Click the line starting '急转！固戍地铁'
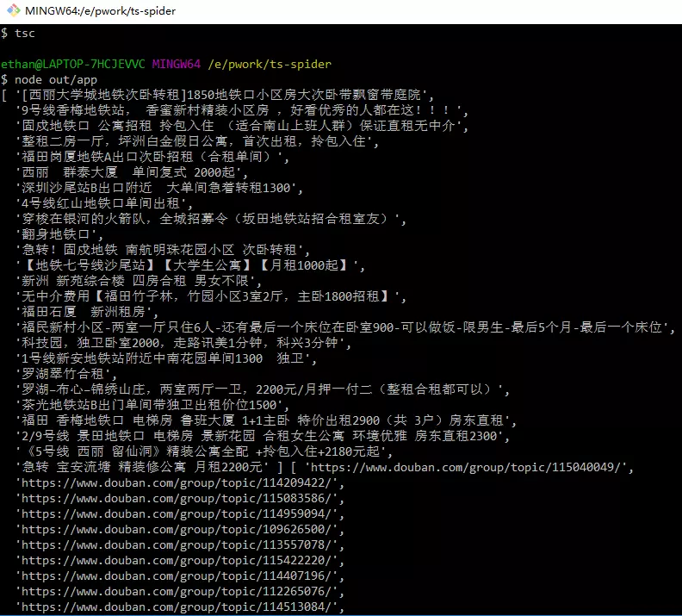This screenshot has width=682, height=616. tap(163, 250)
